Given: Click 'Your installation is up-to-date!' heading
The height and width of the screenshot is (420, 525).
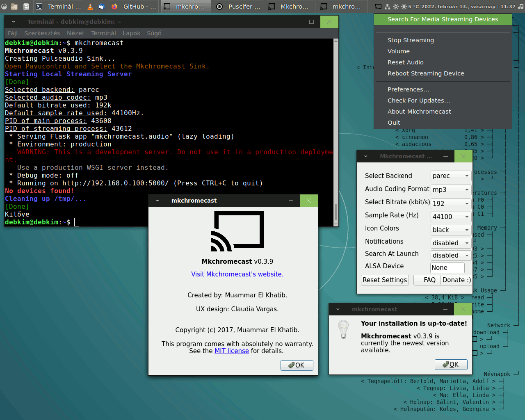Looking at the screenshot, I should [414, 324].
